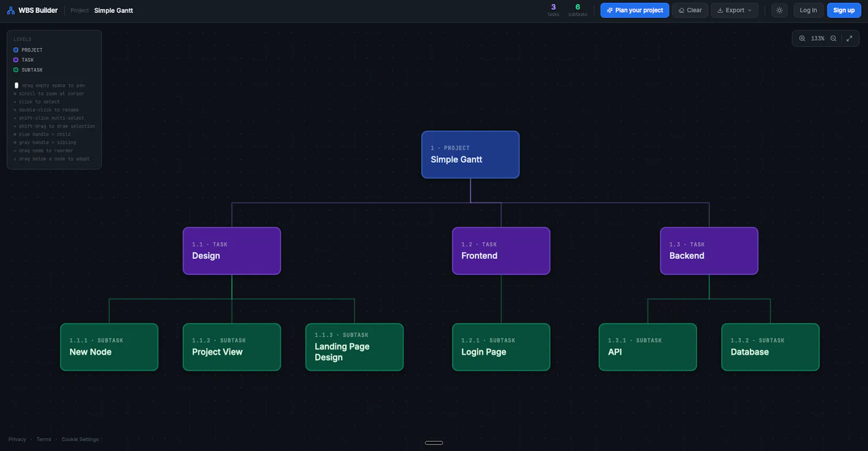
Task: Open the Export dropdown menu
Action: 735,10
